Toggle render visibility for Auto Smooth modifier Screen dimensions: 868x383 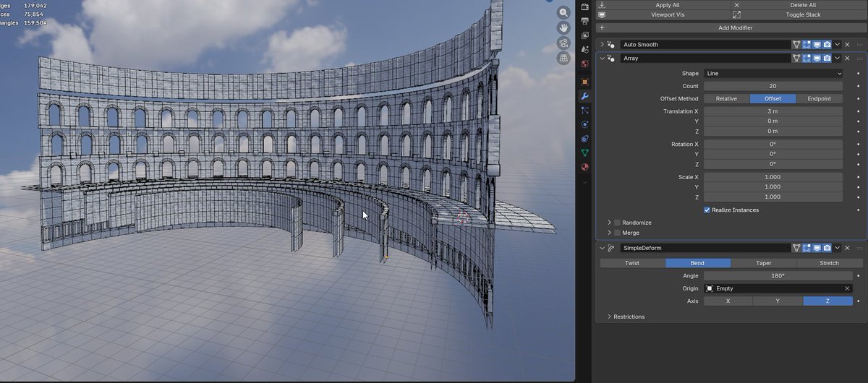coord(827,45)
